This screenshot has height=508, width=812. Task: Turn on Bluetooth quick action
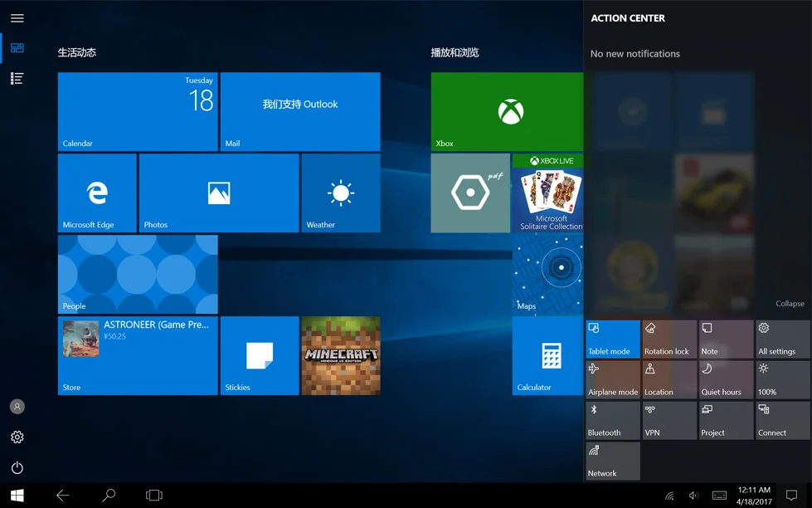click(613, 420)
